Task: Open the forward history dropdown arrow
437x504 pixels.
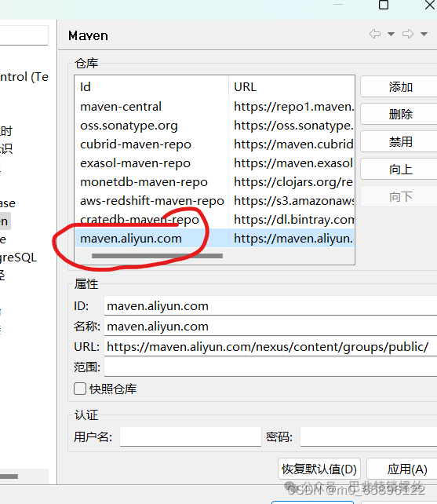Action: pos(424,34)
